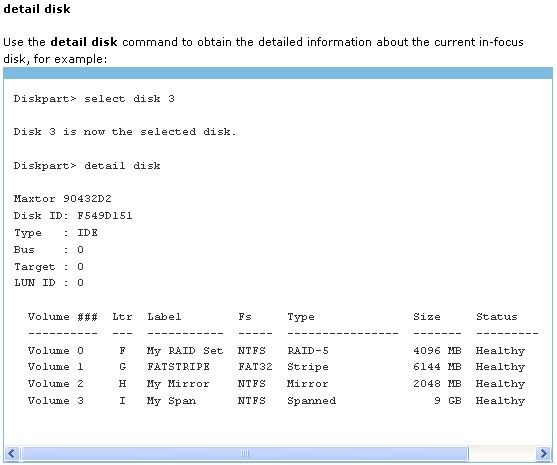
Task: Click the drive letter 'G'
Action: click(122, 367)
